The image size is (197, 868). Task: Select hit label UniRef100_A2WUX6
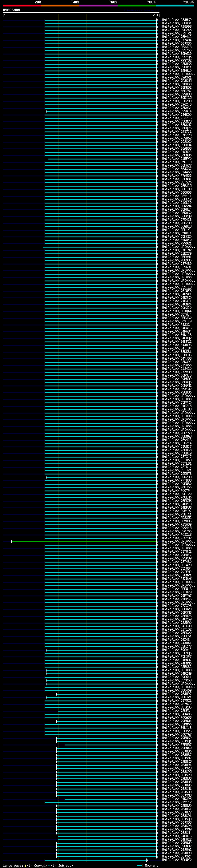click(177, 64)
